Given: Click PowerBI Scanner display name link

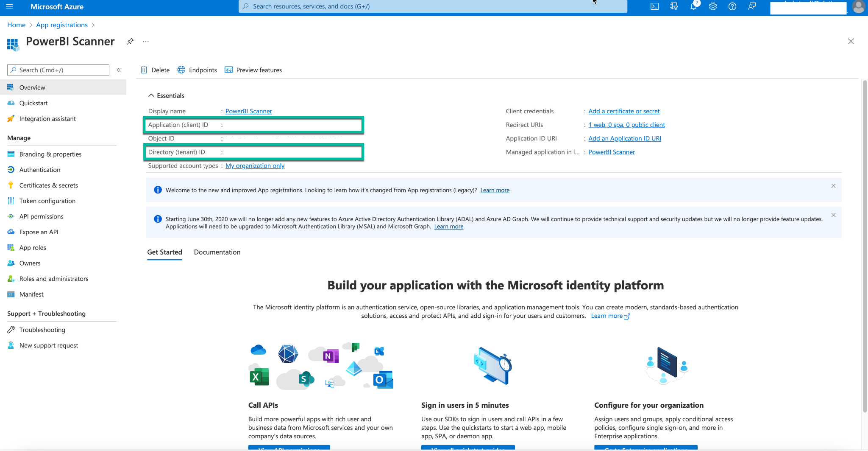Looking at the screenshot, I should pos(249,111).
